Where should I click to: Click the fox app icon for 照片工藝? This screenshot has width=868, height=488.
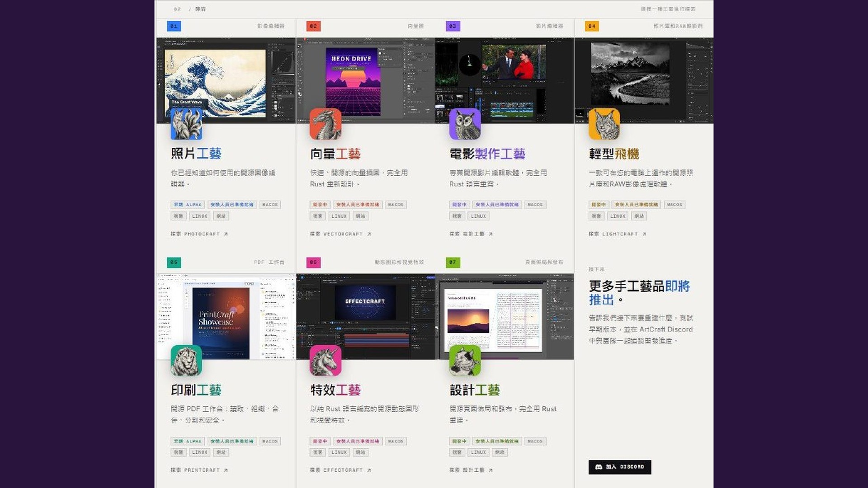pos(186,124)
